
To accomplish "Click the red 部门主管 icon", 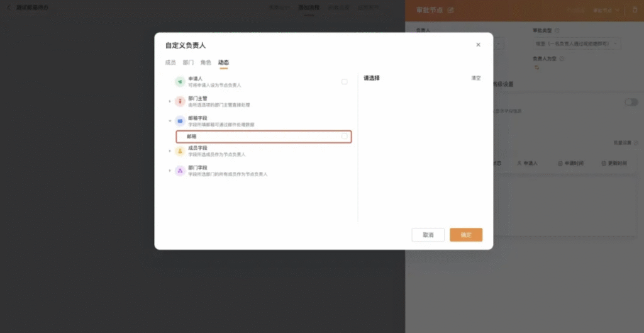I will [180, 101].
